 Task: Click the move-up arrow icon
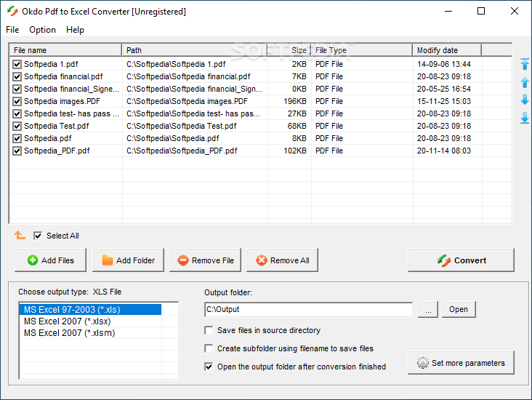pyautogui.click(x=525, y=82)
